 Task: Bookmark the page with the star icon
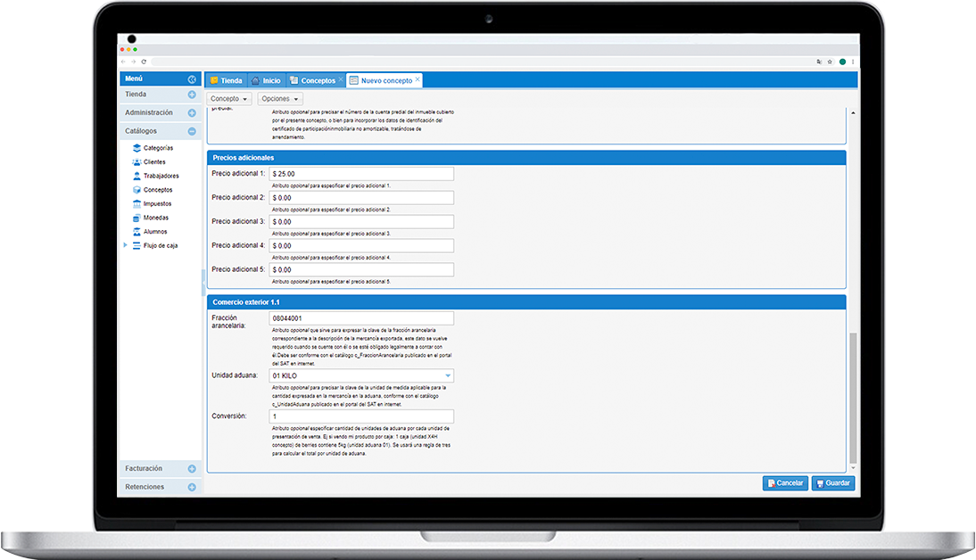tap(830, 62)
